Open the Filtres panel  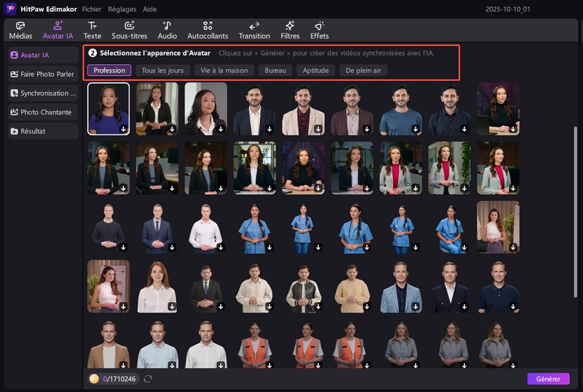(289, 29)
